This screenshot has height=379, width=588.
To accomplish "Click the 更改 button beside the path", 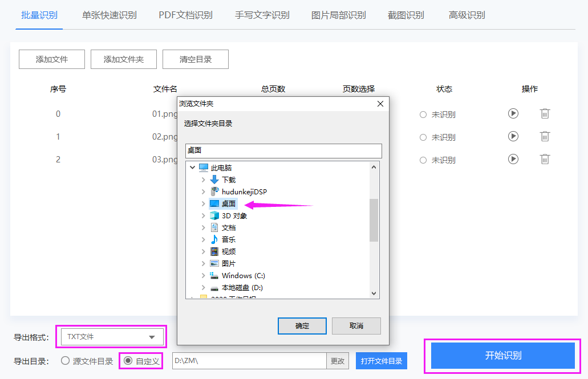I will 338,361.
